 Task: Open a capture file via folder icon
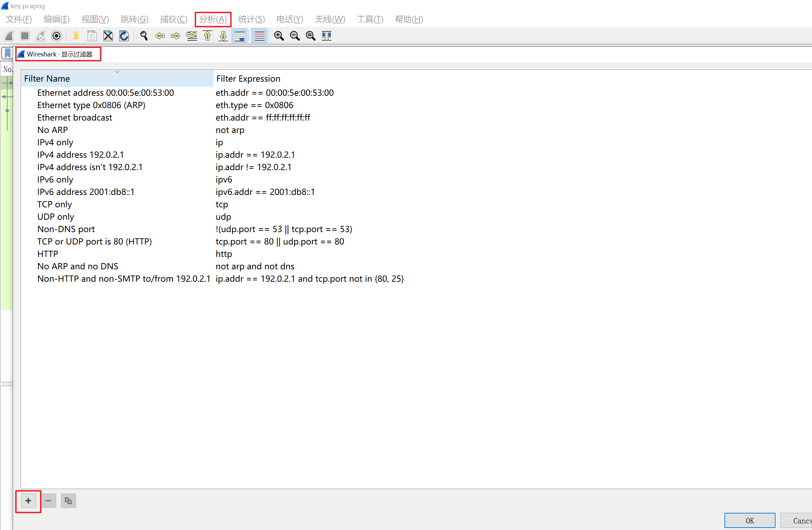click(x=76, y=36)
